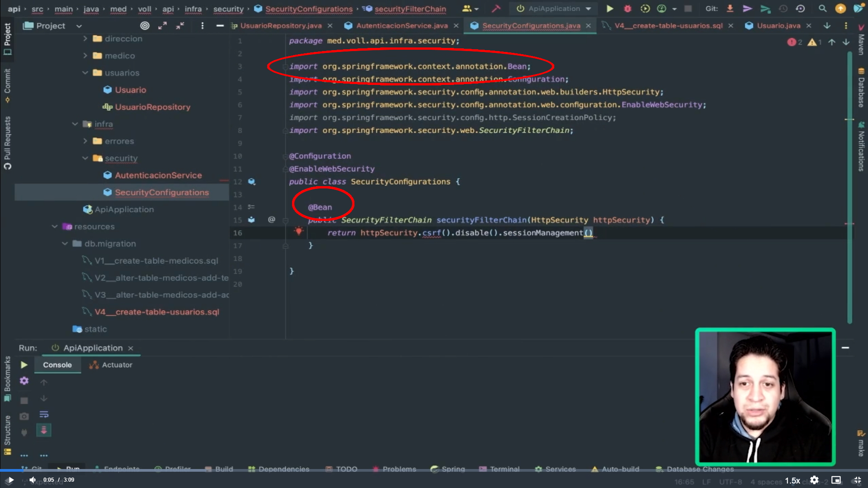Screen dimensions: 868x488
Task: Select the Actuator tab
Action: [111, 365]
